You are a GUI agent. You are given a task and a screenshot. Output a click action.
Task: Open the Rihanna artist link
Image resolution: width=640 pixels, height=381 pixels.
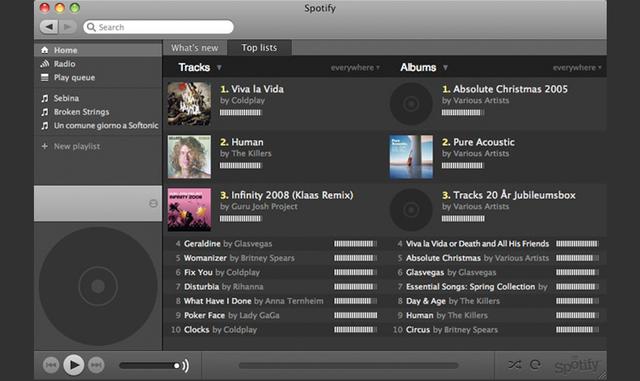click(x=248, y=287)
